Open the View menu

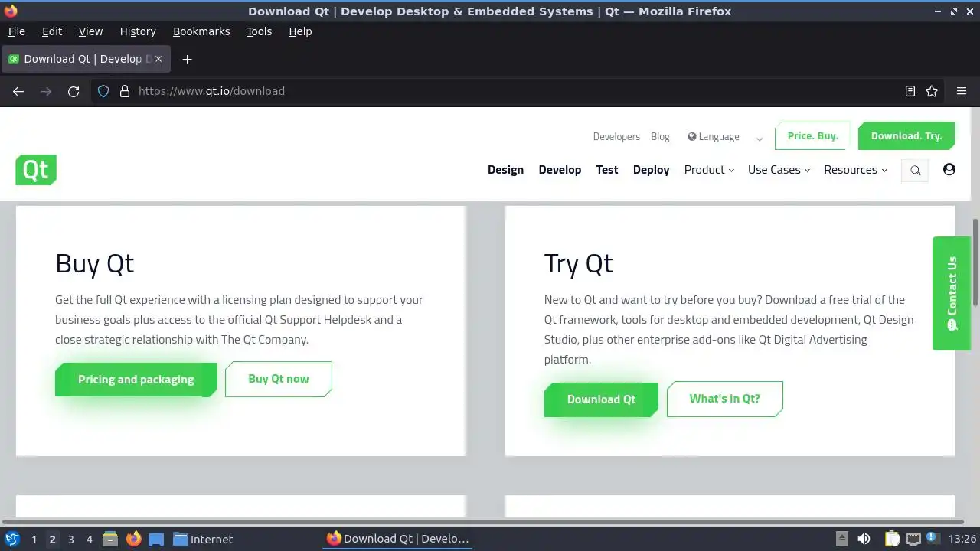[x=90, y=31]
